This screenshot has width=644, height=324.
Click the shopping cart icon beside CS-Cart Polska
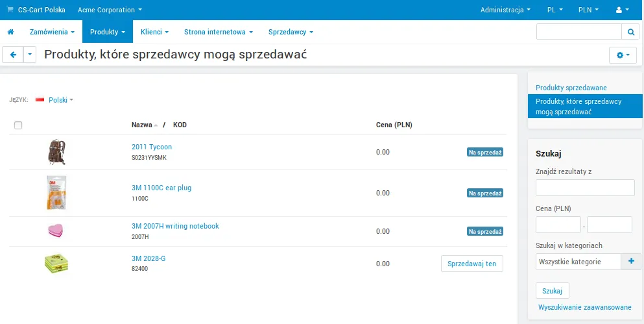point(10,10)
